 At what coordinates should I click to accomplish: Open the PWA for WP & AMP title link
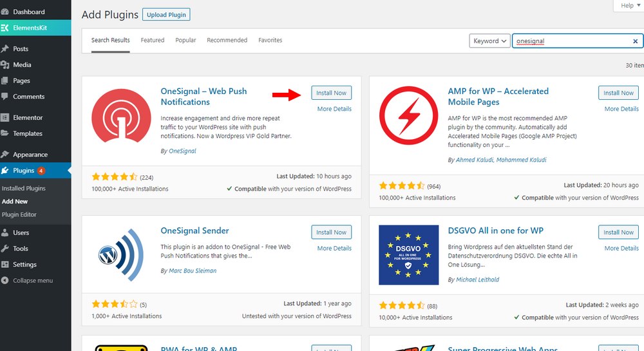(199, 348)
